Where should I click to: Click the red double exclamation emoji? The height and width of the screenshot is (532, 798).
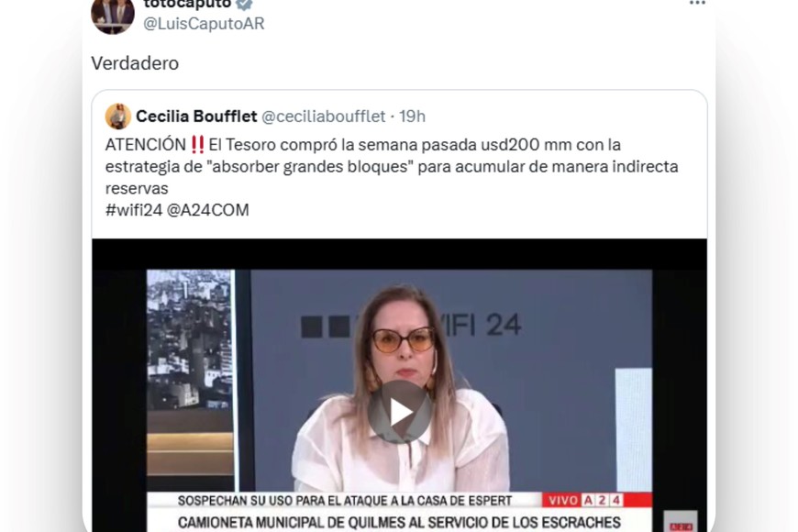coord(197,145)
